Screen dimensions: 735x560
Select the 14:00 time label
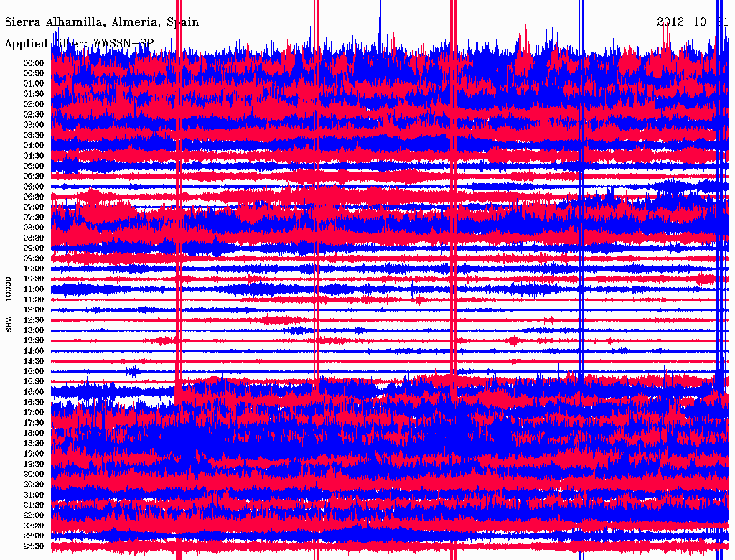[33, 351]
